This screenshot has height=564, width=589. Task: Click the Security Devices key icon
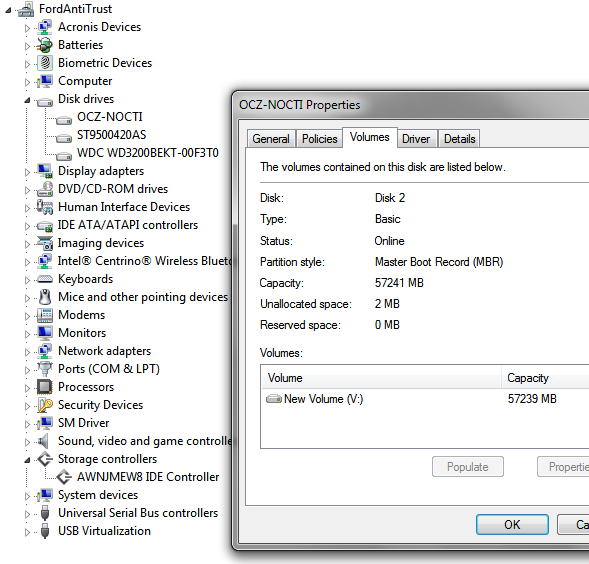coord(45,405)
